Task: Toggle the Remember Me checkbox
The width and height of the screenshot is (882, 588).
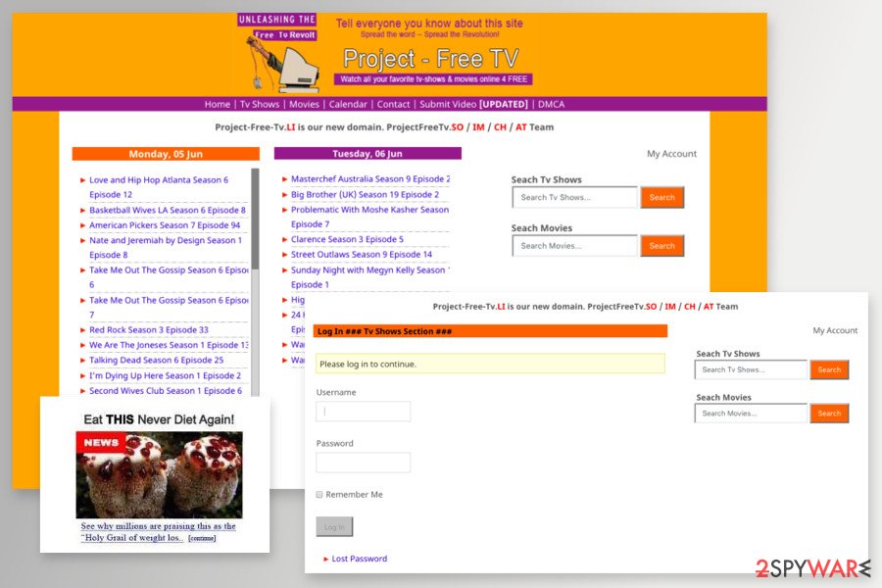Action: click(319, 495)
